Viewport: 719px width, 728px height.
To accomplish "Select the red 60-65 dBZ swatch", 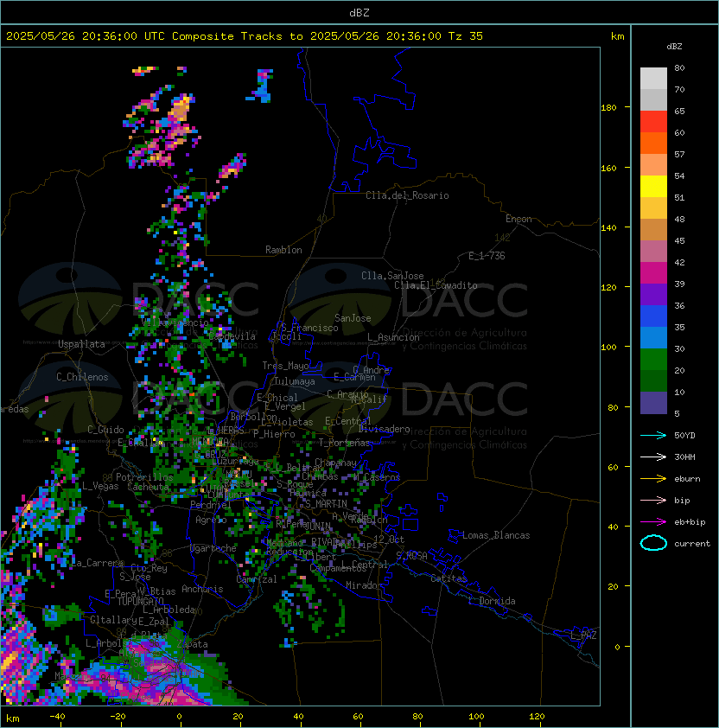I will tap(653, 122).
